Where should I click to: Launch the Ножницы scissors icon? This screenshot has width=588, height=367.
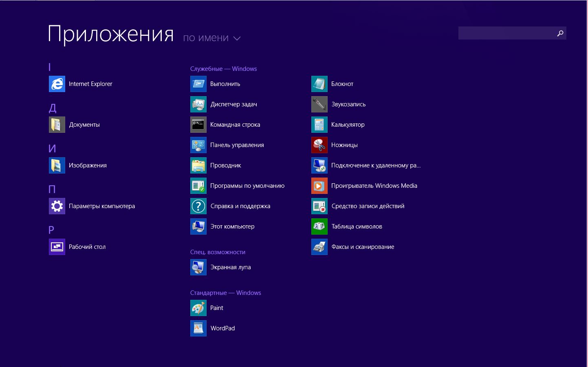319,145
